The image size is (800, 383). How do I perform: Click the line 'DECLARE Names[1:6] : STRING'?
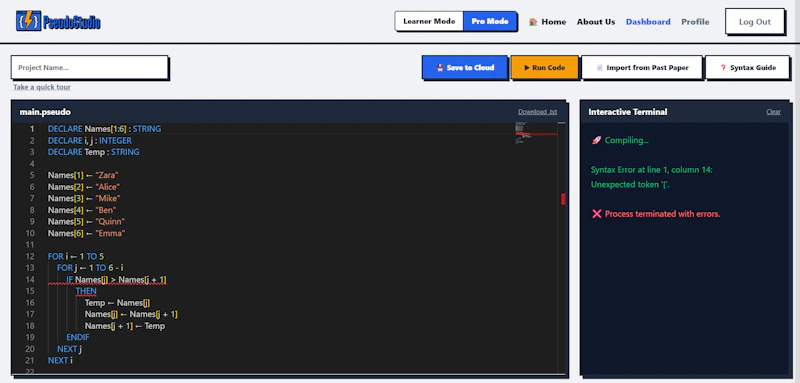coord(105,129)
